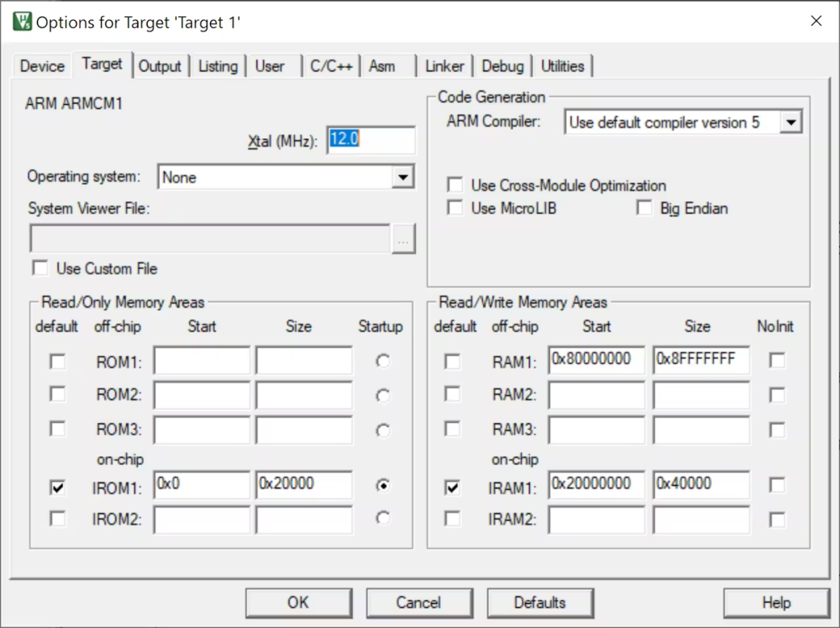The width and height of the screenshot is (840, 628).
Task: Restore settings with the Defaults button
Action: point(541,603)
